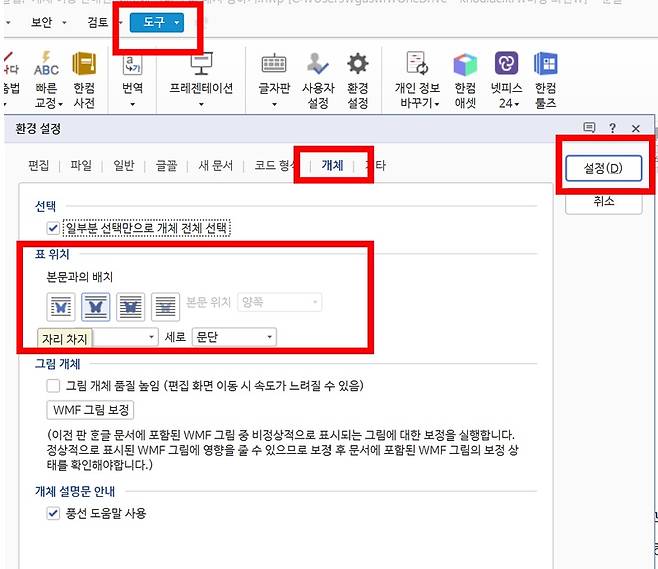
Task: Open 빠른 교정 quick spell correction
Action: point(46,80)
